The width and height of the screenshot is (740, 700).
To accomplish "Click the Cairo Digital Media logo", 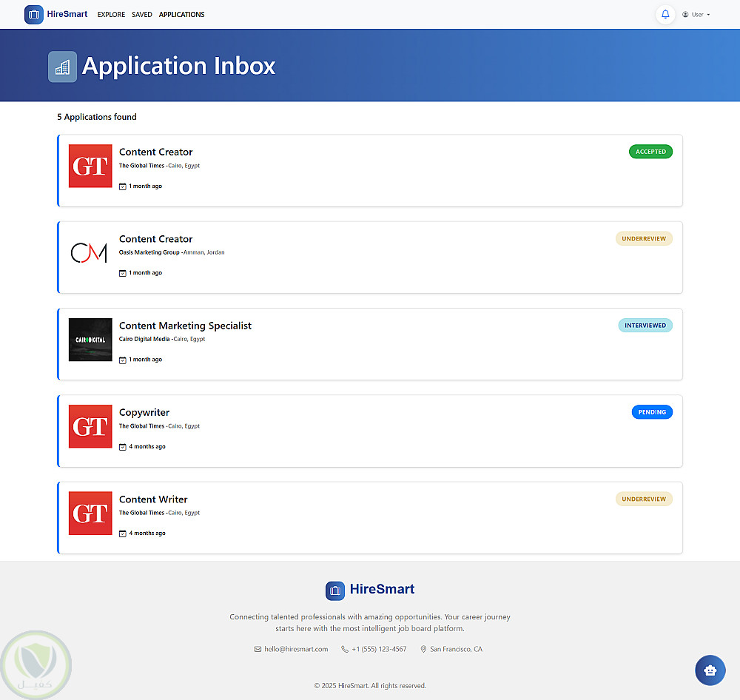I will (90, 340).
